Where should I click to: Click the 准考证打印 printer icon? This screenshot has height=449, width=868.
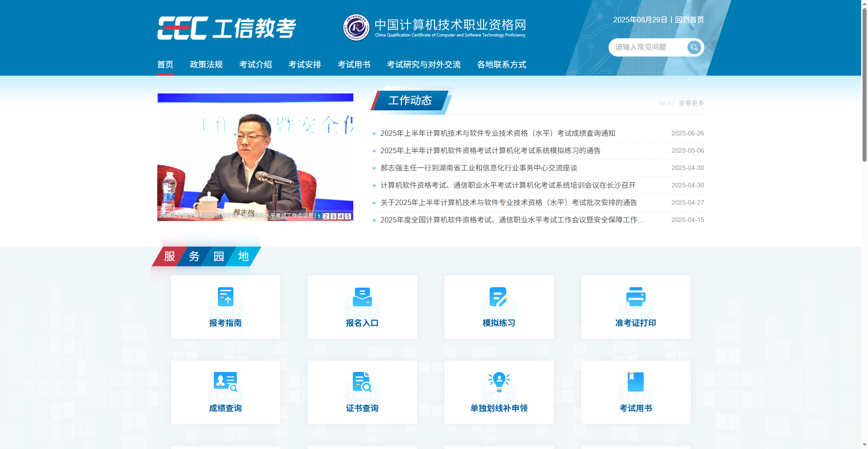point(635,296)
